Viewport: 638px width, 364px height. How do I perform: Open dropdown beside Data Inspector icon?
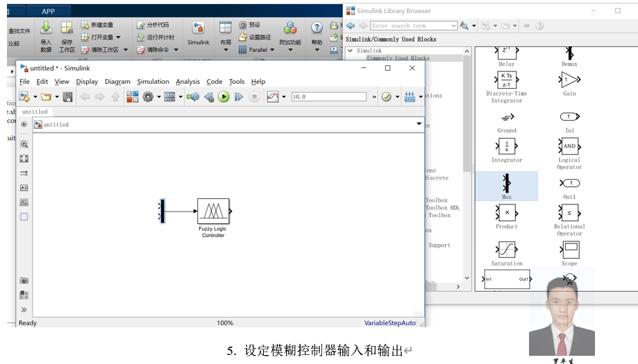284,96
